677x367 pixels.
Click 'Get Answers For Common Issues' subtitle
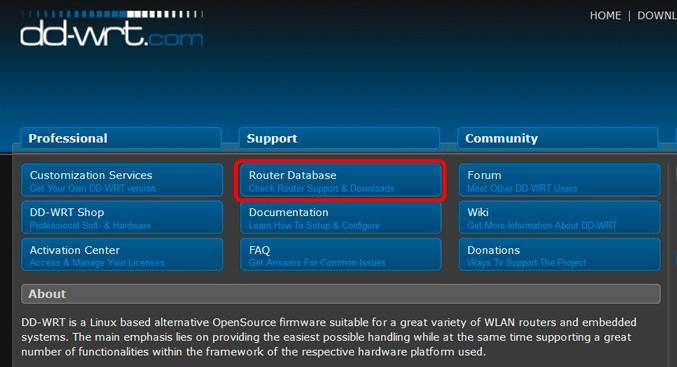tap(317, 263)
